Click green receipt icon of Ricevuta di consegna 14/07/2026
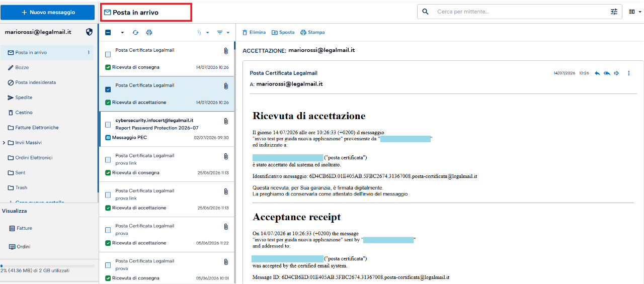This screenshot has width=644, height=284. 108,67
